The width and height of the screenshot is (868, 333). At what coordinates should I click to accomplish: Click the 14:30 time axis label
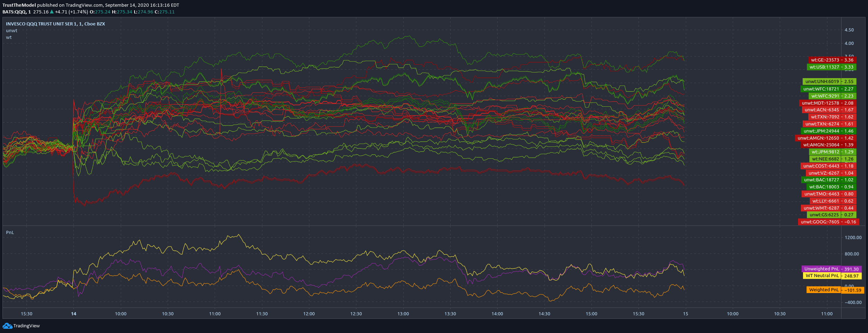coord(545,314)
